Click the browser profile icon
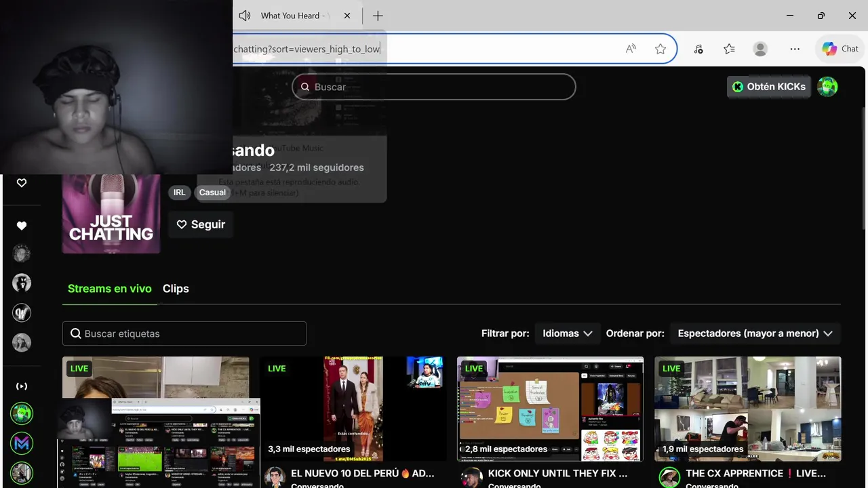 click(x=760, y=49)
